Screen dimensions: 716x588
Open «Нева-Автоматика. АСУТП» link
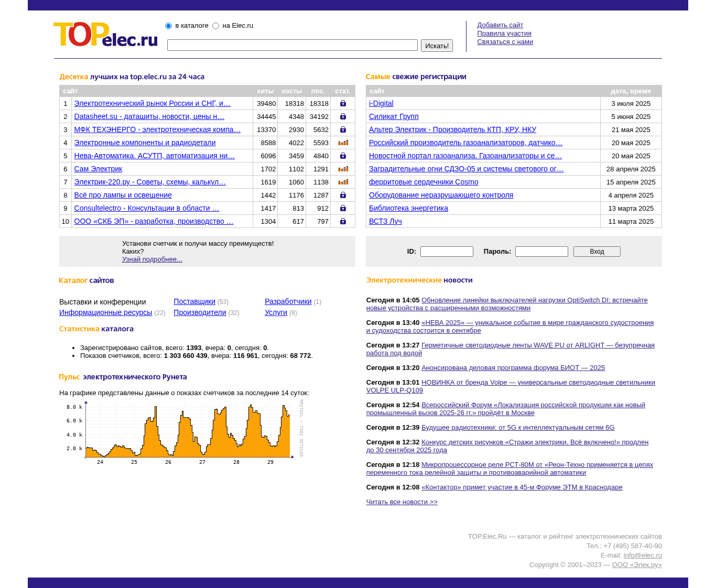tap(154, 156)
